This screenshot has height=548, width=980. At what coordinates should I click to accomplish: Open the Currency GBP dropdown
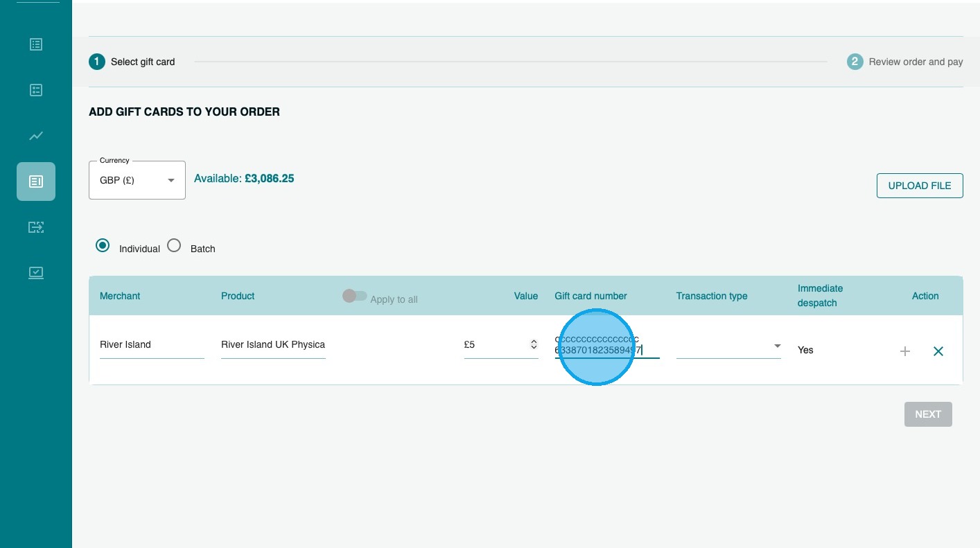pos(137,180)
